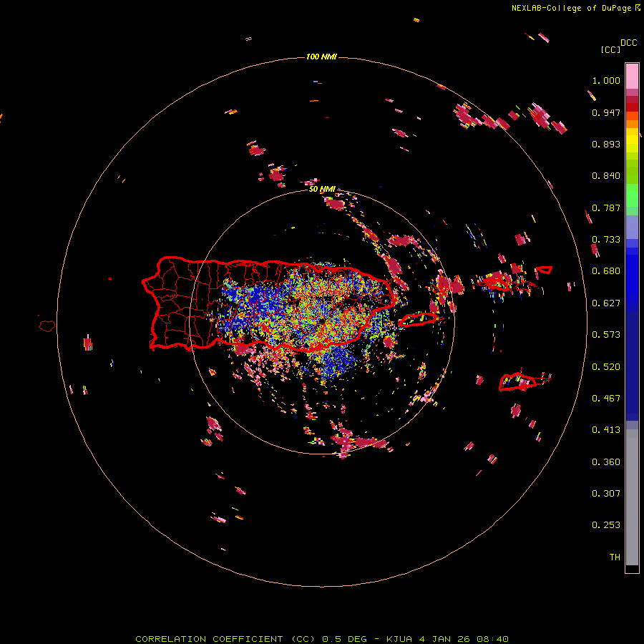Pick the gray color bar segment

tap(632, 497)
